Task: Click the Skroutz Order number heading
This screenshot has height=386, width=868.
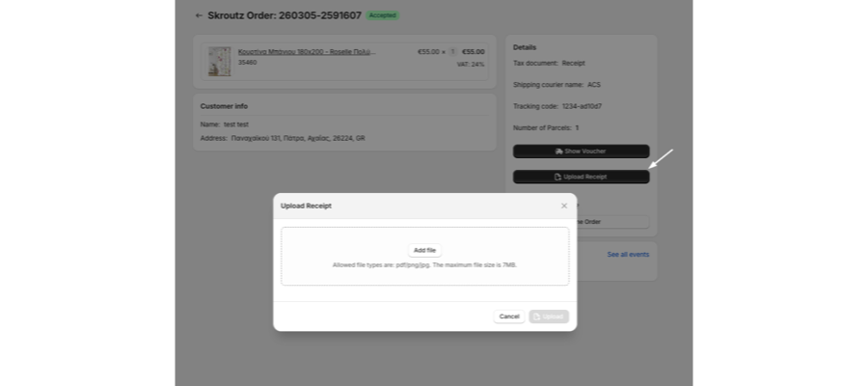Action: coord(285,15)
